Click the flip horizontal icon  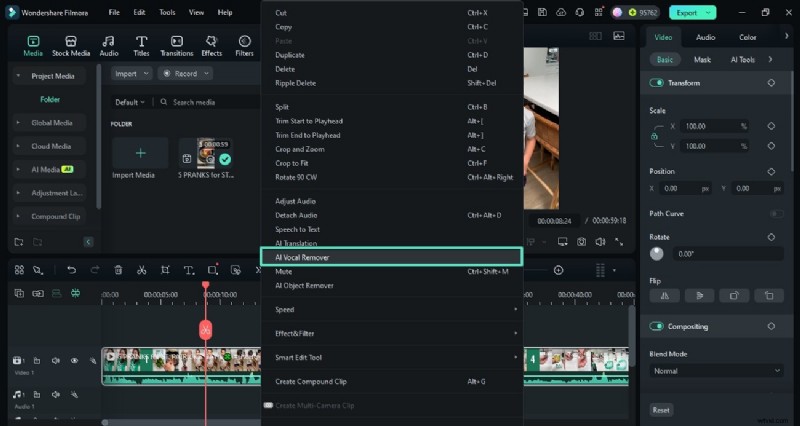665,295
